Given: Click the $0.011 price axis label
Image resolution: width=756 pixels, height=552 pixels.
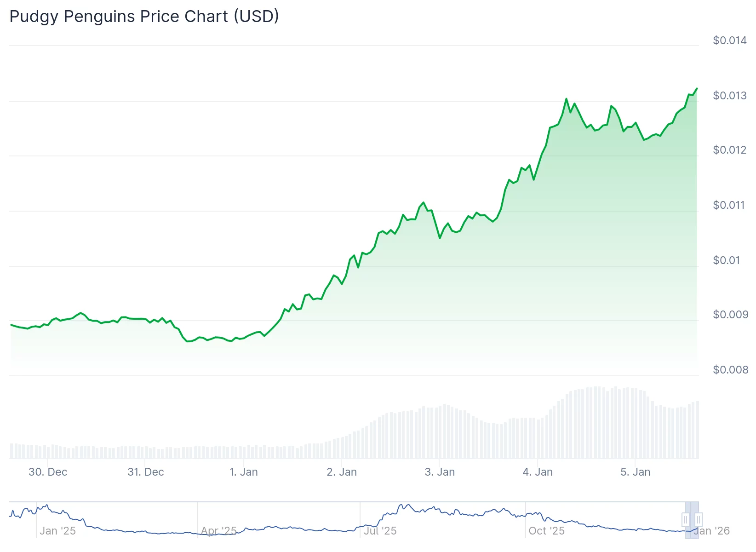Looking at the screenshot, I should coord(730,205).
